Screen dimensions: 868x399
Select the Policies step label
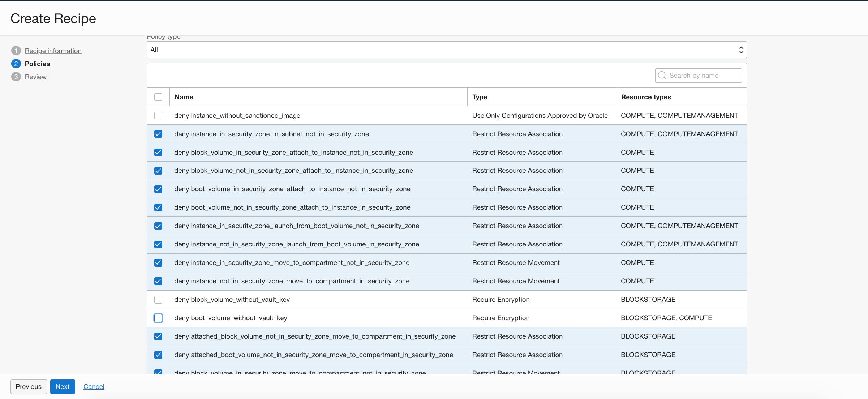[x=37, y=64]
